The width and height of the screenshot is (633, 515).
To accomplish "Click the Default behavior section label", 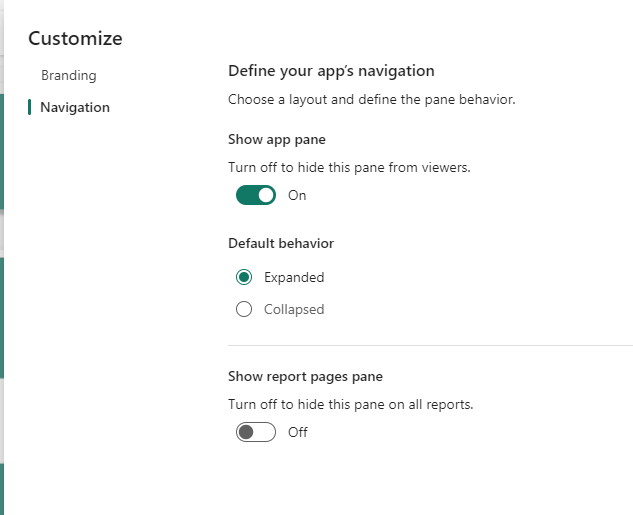I will coord(281,243).
